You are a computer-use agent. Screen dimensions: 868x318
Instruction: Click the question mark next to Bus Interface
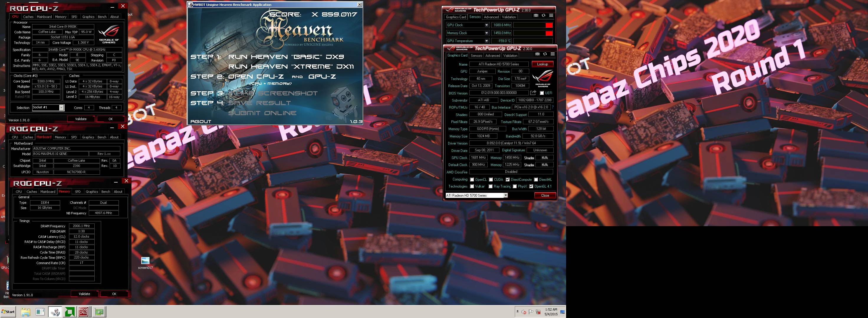pos(553,107)
